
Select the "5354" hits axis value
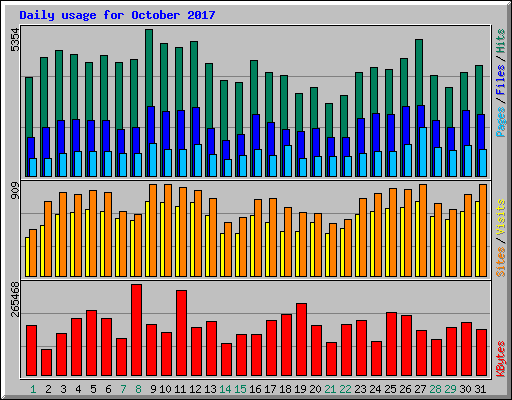pyautogui.click(x=15, y=40)
